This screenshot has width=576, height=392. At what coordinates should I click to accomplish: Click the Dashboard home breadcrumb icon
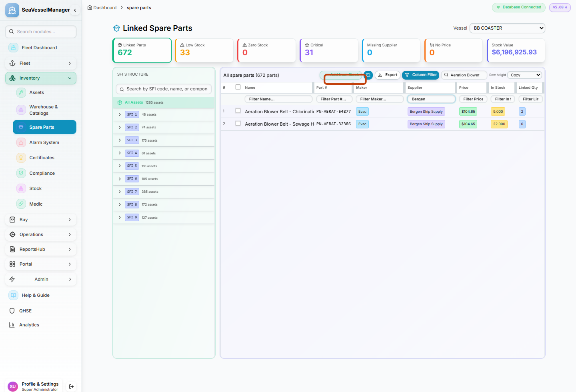coord(90,8)
